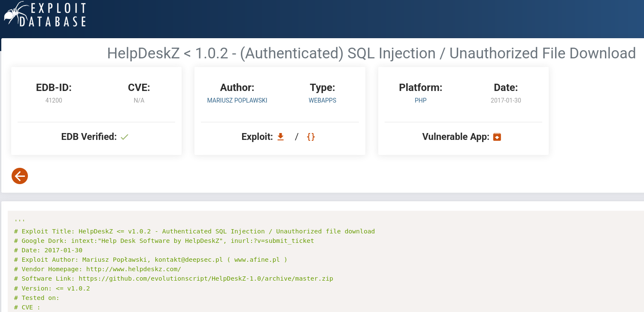Select the '# Exploit Title:' code line
This screenshot has height=312, width=644.
tap(194, 231)
